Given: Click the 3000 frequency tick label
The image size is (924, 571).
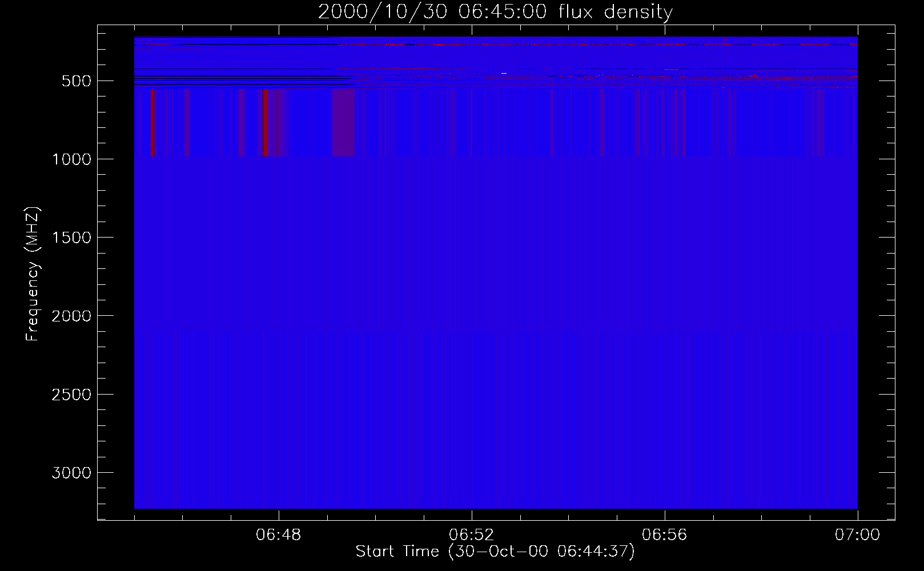Looking at the screenshot, I should (x=71, y=473).
